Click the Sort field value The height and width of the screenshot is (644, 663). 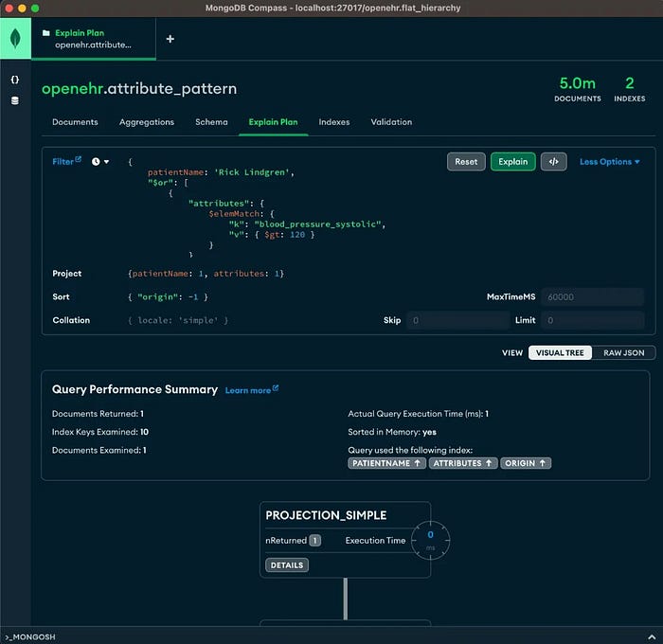coord(168,296)
